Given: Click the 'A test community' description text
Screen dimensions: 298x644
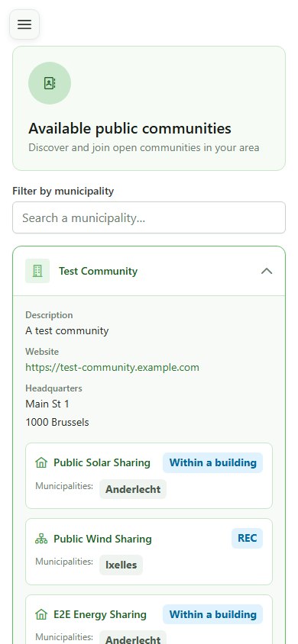Looking at the screenshot, I should (x=67, y=330).
